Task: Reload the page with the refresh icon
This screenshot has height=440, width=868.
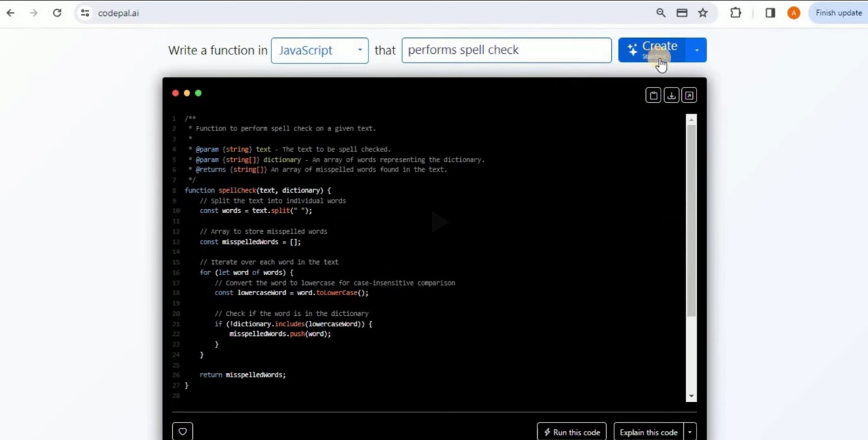Action: point(57,13)
